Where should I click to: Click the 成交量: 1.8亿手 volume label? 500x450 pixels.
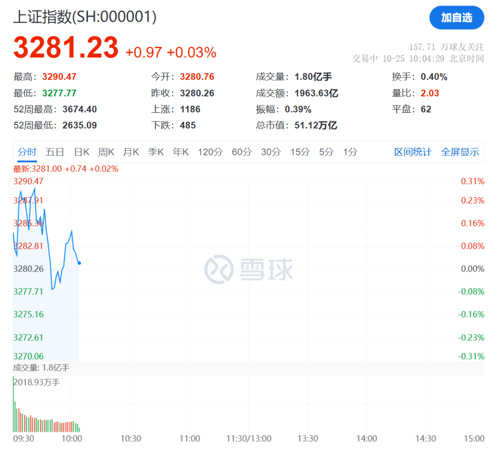[41, 368]
